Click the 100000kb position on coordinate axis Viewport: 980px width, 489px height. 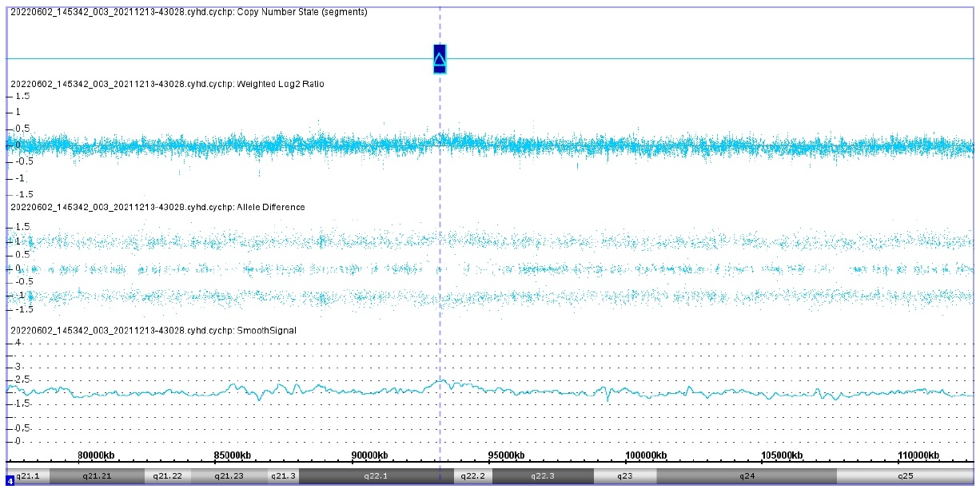pos(645,455)
